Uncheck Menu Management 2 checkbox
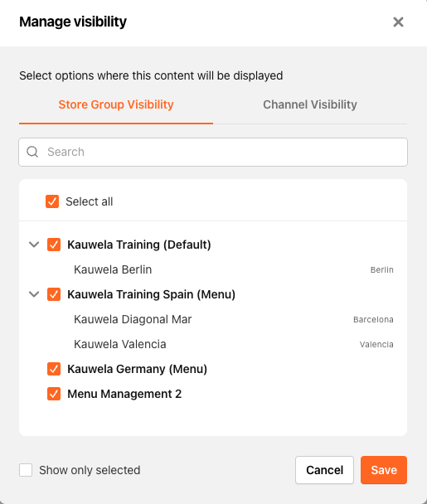Image resolution: width=427 pixels, height=504 pixels. click(54, 394)
